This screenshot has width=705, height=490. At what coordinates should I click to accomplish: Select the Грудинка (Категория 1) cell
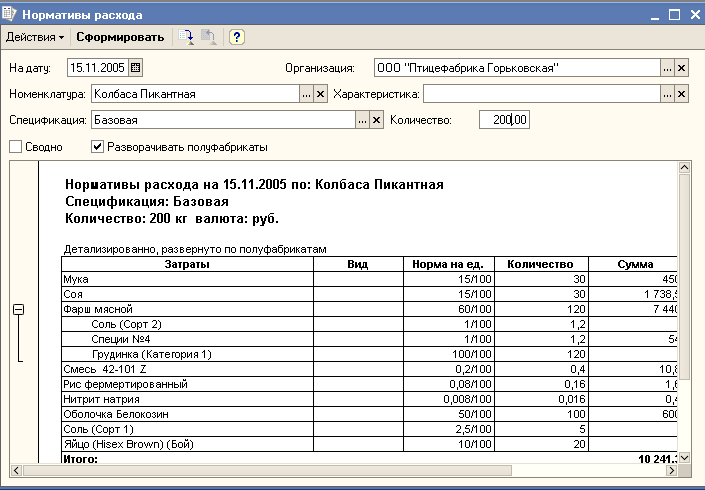coord(187,354)
